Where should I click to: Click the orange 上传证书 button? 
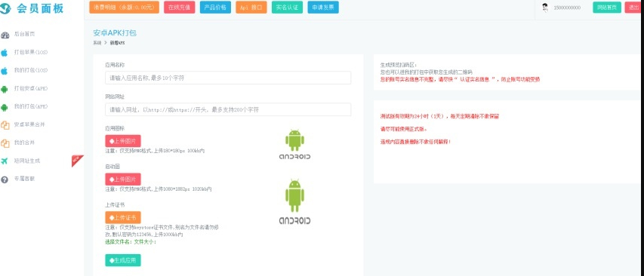(123, 217)
